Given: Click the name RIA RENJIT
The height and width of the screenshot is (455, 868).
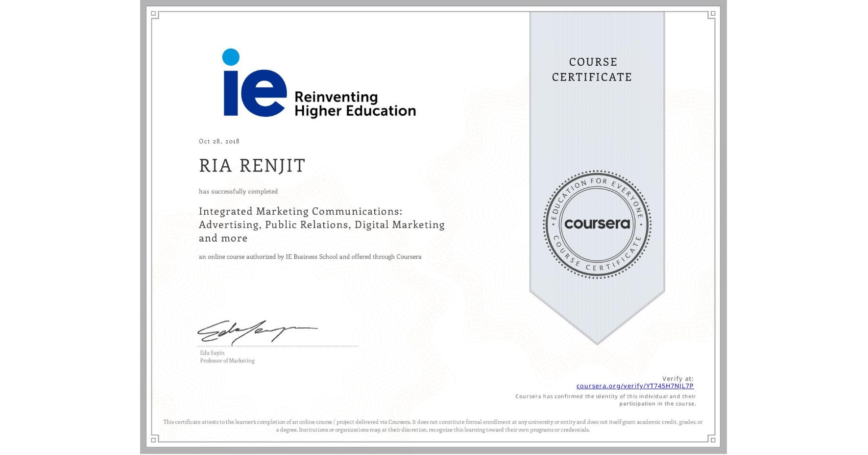Looking at the screenshot, I should tap(252, 165).
